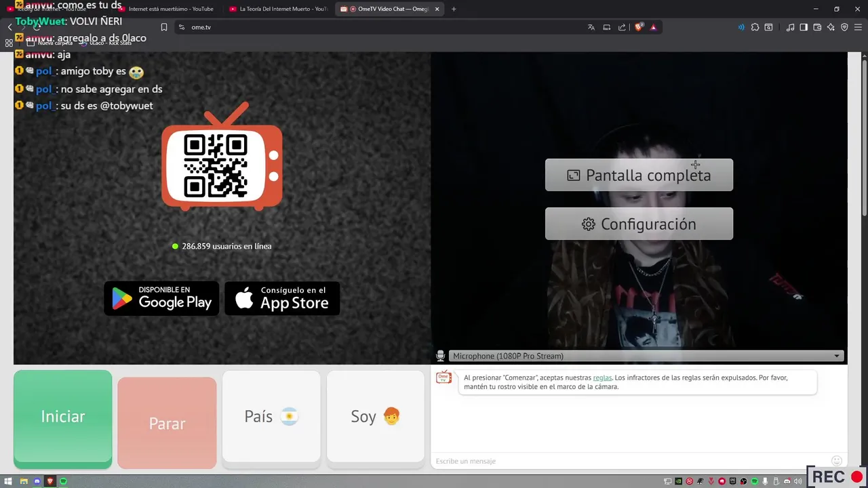Open the browser extensions puzzle icon
The width and height of the screenshot is (868, 488).
pos(755,27)
